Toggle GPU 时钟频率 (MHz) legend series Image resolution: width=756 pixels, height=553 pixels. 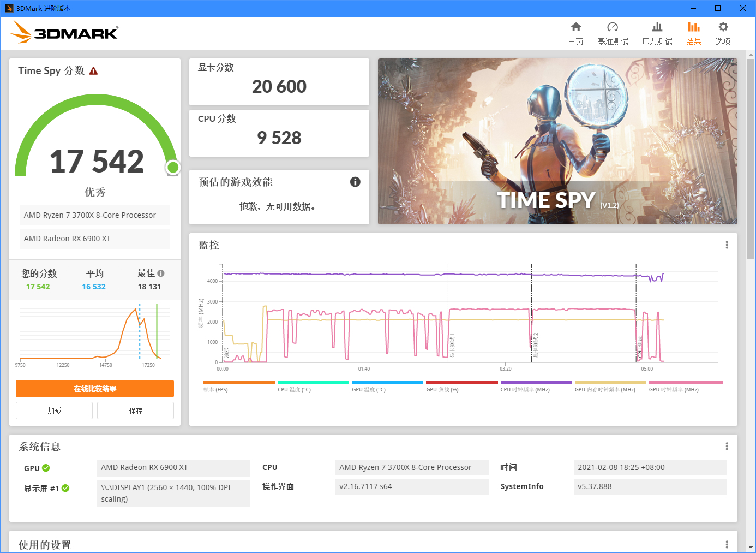point(686,386)
